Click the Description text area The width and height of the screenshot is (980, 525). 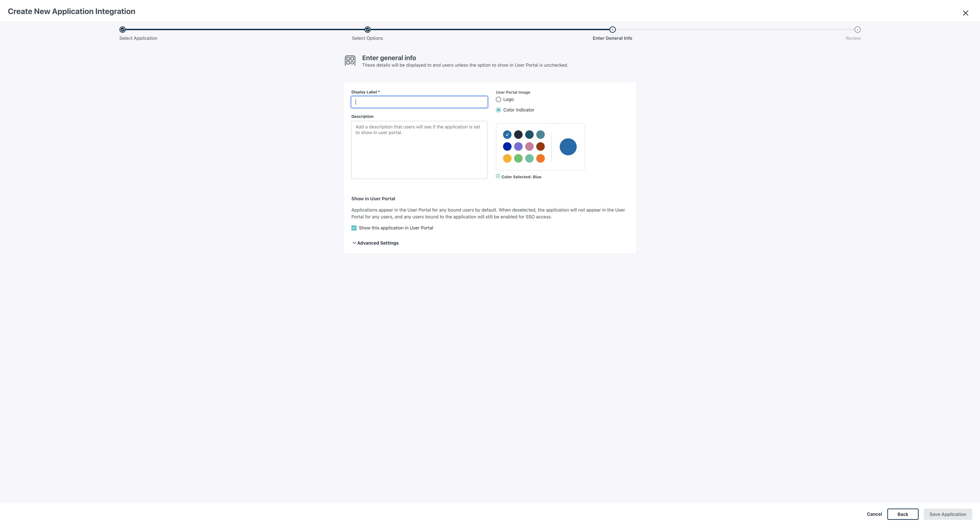click(x=419, y=150)
